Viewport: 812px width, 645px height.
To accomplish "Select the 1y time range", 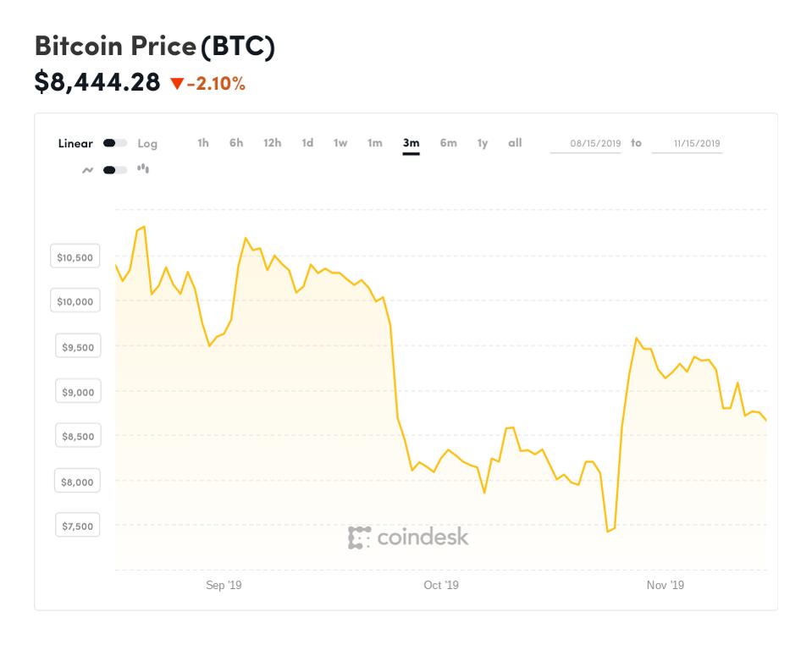I will point(482,143).
